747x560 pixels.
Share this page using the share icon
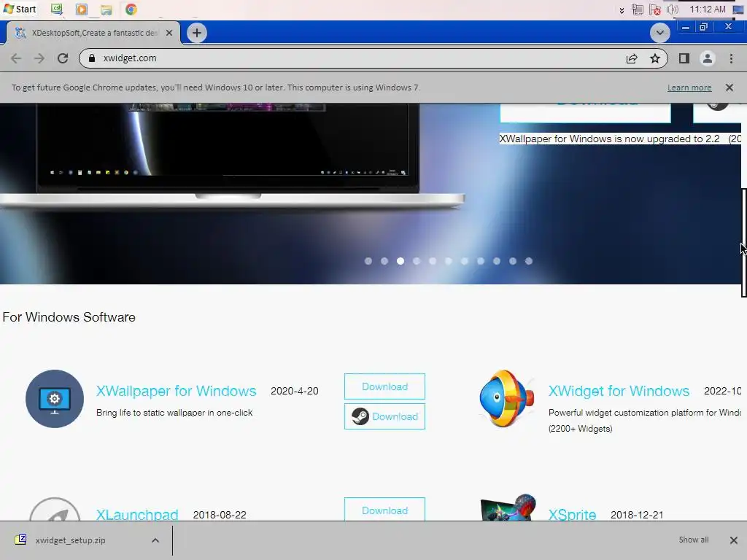pyautogui.click(x=632, y=58)
